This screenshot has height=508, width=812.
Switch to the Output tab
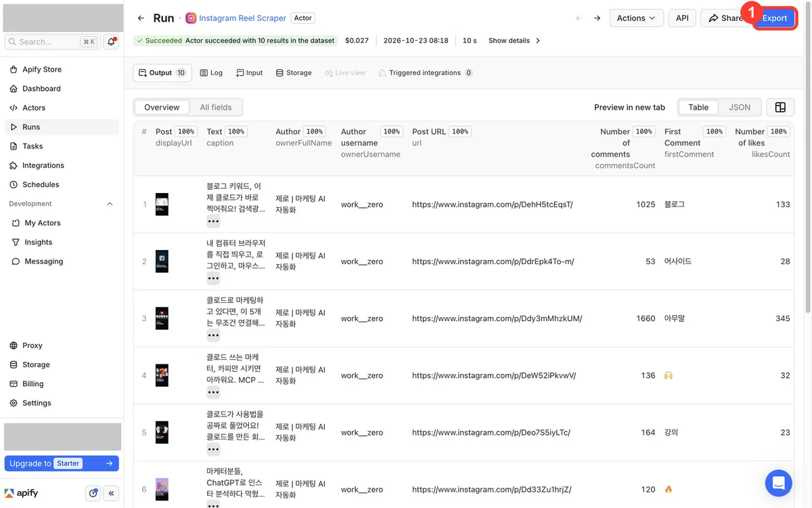[162, 72]
